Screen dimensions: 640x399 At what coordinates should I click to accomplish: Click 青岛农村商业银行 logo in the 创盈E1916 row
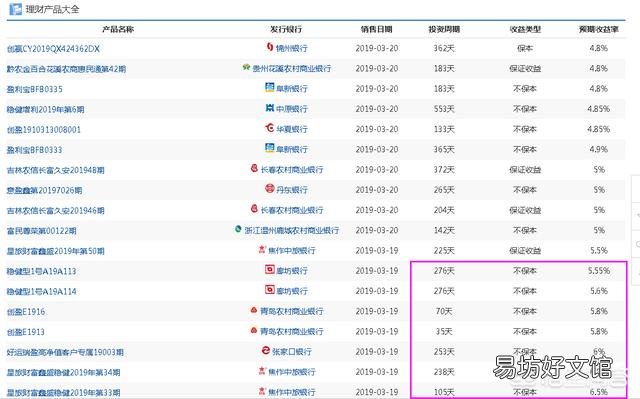click(254, 310)
